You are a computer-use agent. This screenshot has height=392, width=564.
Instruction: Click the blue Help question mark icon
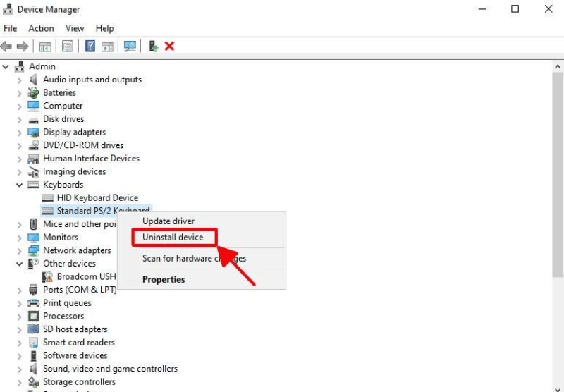pyautogui.click(x=90, y=47)
